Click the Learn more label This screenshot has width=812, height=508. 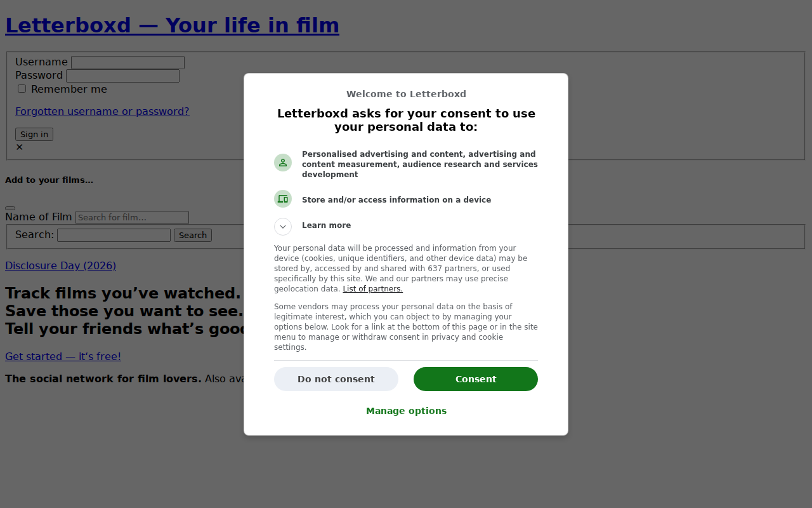pos(326,225)
